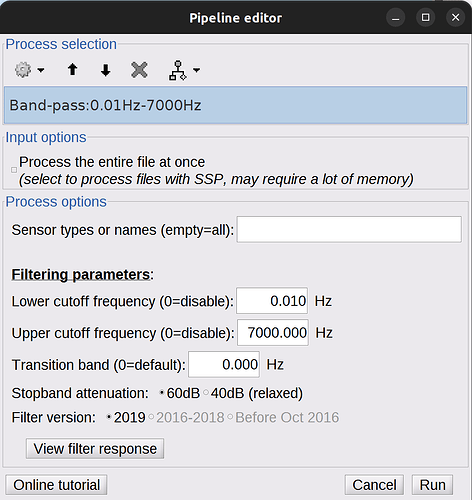Move the process down with the arrow
Viewport: 472px width, 500px height.
[105, 70]
